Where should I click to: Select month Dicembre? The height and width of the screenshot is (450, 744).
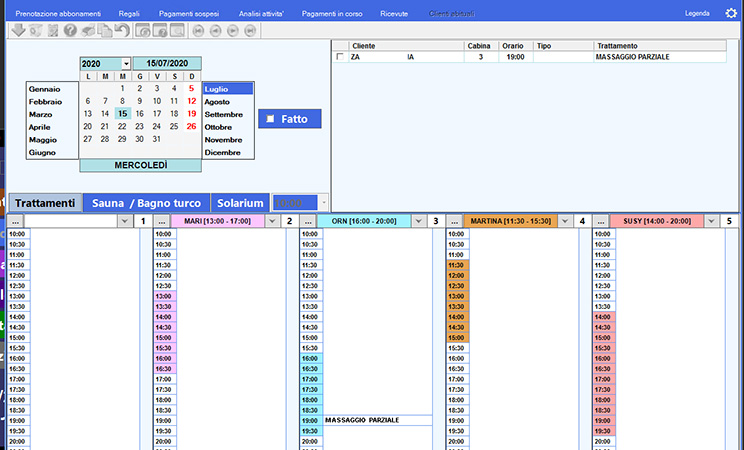(x=223, y=153)
